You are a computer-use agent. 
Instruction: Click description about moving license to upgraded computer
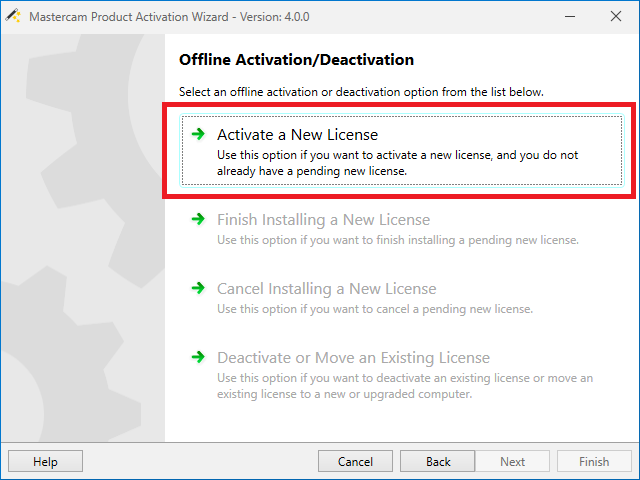click(x=404, y=385)
